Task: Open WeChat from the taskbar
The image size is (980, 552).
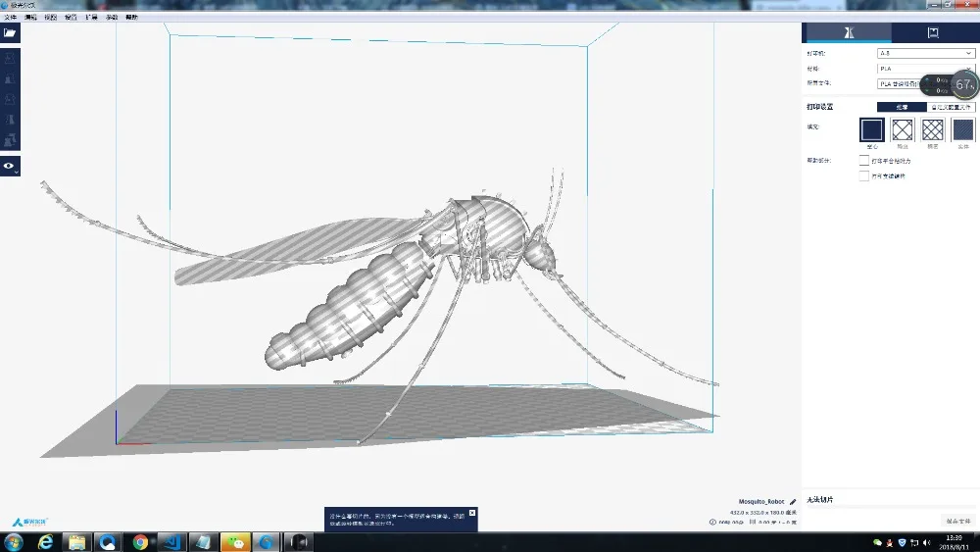Action: point(235,542)
